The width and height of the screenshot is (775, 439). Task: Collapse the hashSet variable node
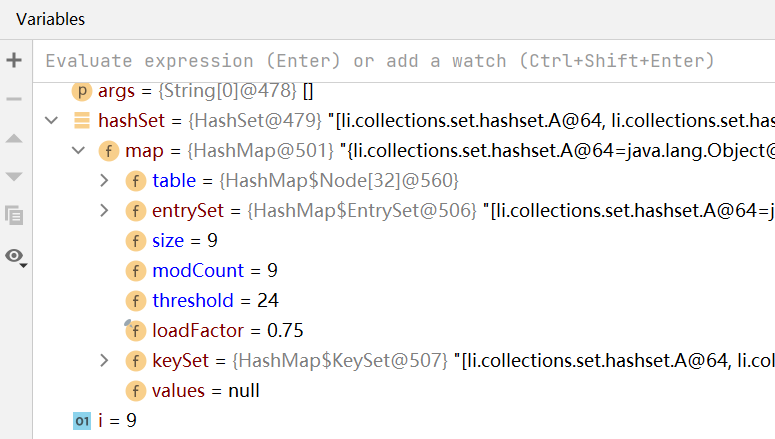[51, 120]
